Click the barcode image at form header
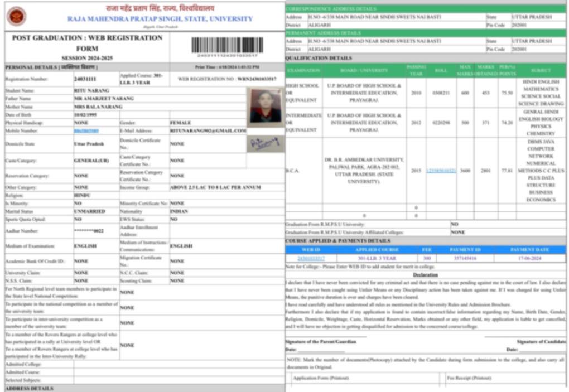This screenshot has height=392, width=569. (x=227, y=45)
